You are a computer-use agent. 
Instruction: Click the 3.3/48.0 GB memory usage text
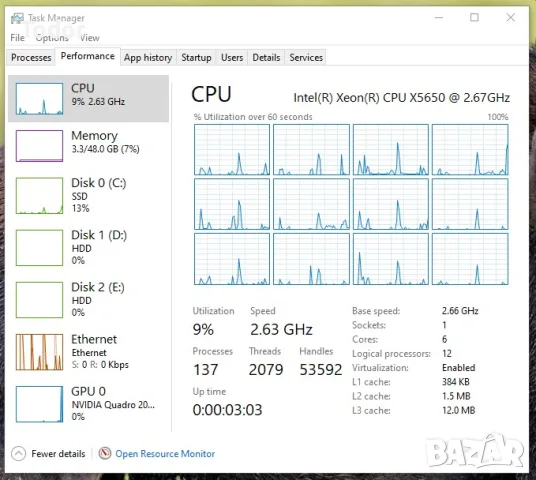coord(105,149)
